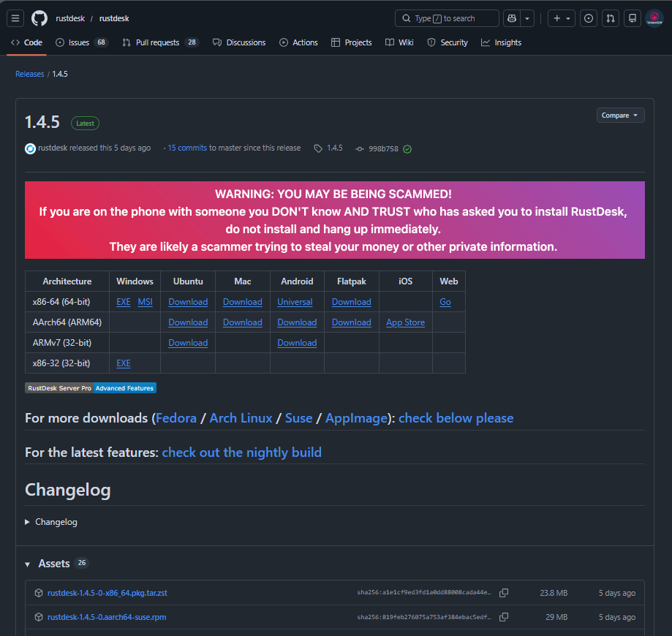Copy sha256 of the aarch64-suse.rpm asset
The width and height of the screenshot is (672, 636).
(x=504, y=617)
